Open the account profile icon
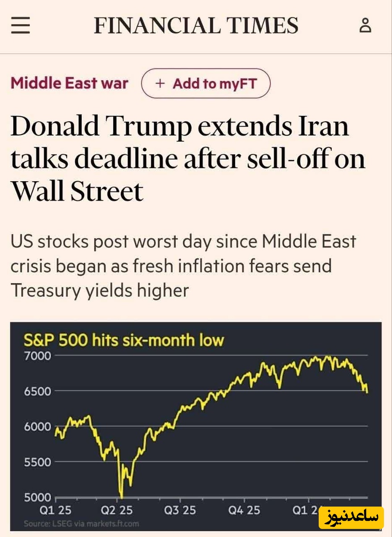 click(365, 26)
